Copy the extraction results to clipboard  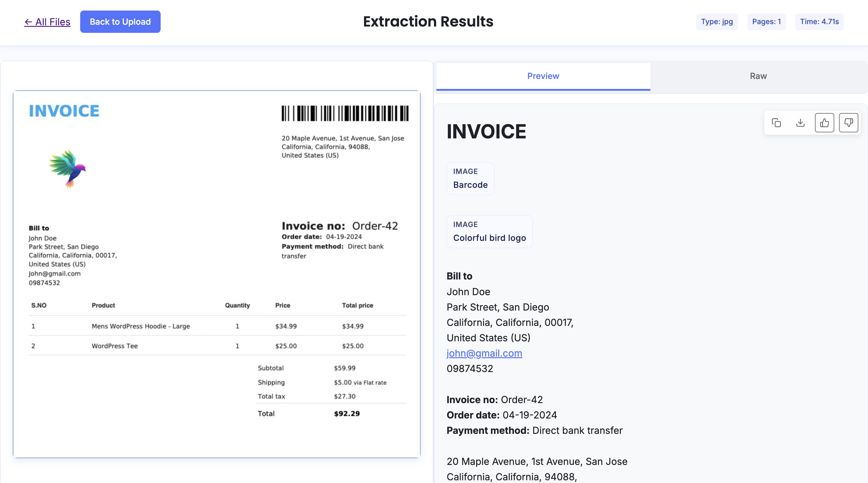776,123
